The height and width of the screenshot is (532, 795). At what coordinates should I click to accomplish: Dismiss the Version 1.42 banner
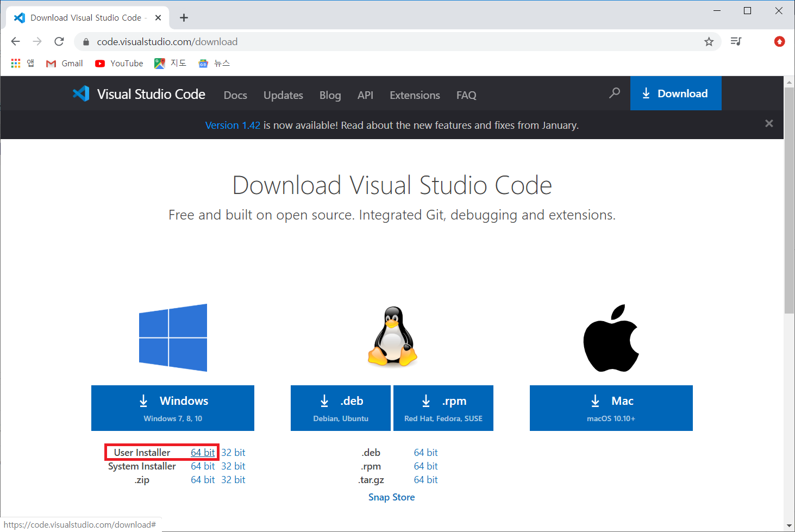(x=769, y=123)
